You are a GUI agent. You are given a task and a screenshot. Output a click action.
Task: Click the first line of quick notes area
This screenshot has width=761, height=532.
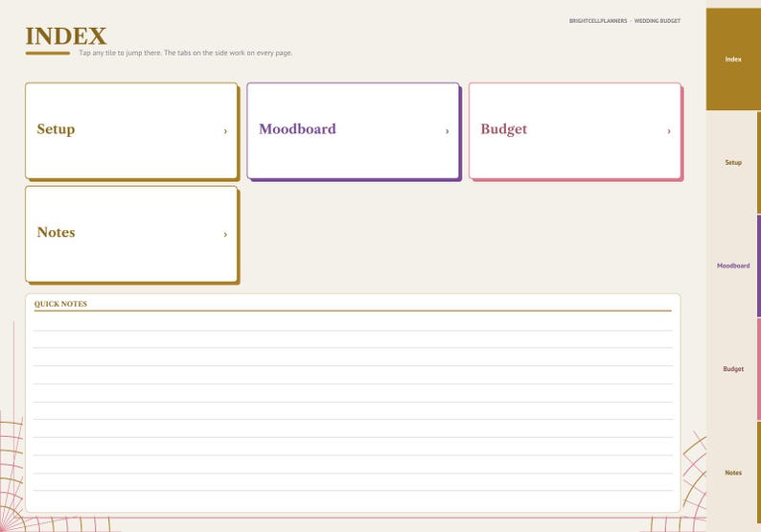(353, 322)
